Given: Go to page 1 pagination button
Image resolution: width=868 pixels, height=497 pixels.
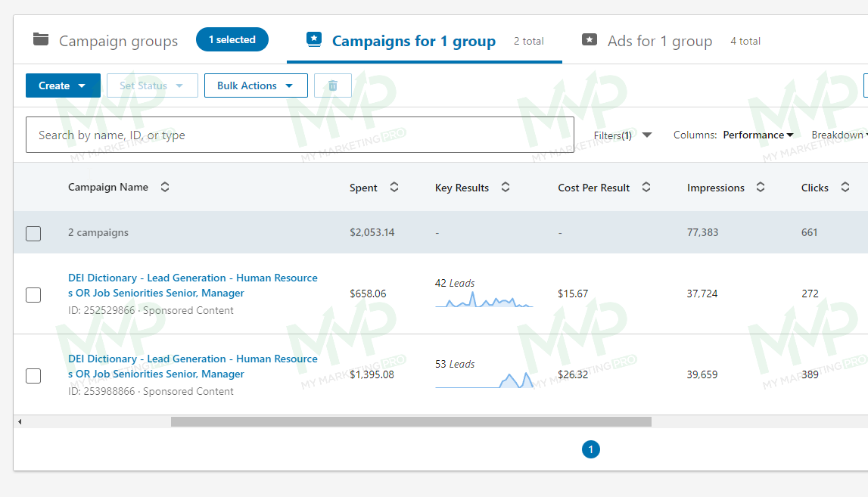Looking at the screenshot, I should coord(591,449).
